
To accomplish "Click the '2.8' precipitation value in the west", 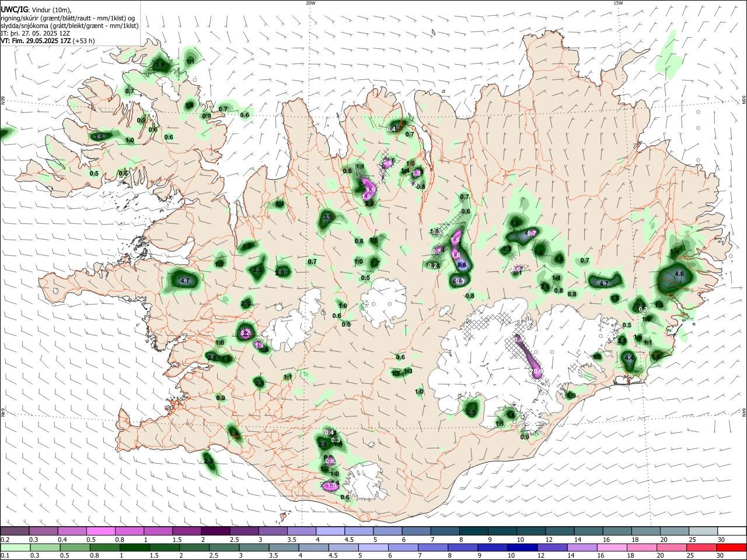I will tap(211, 358).
